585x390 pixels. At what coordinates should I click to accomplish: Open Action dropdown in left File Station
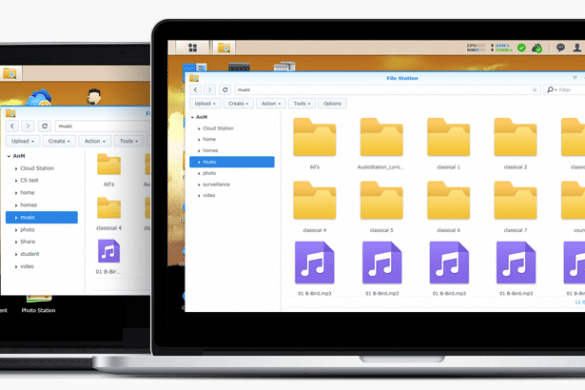coord(95,141)
